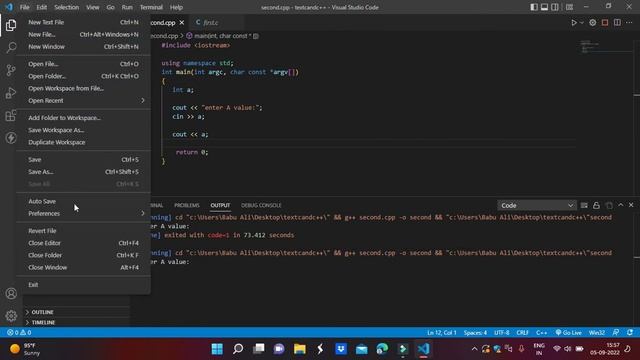Open the Thunder Client lightning icon
This screenshot has width=640, height=360.
point(11,138)
